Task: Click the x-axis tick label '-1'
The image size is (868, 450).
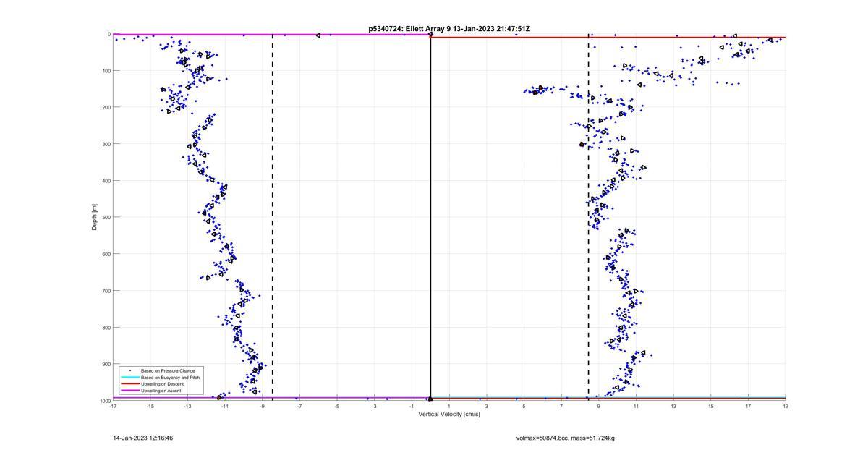Action: pos(412,406)
